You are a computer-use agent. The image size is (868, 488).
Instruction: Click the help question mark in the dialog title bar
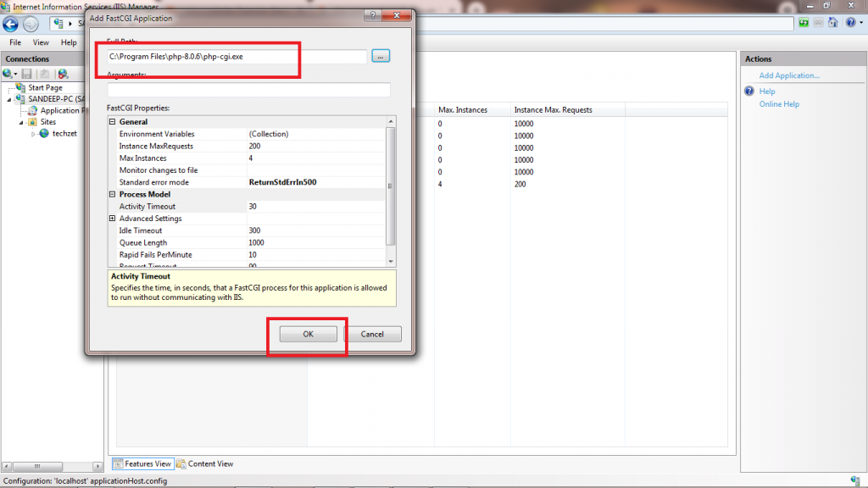[x=371, y=17]
